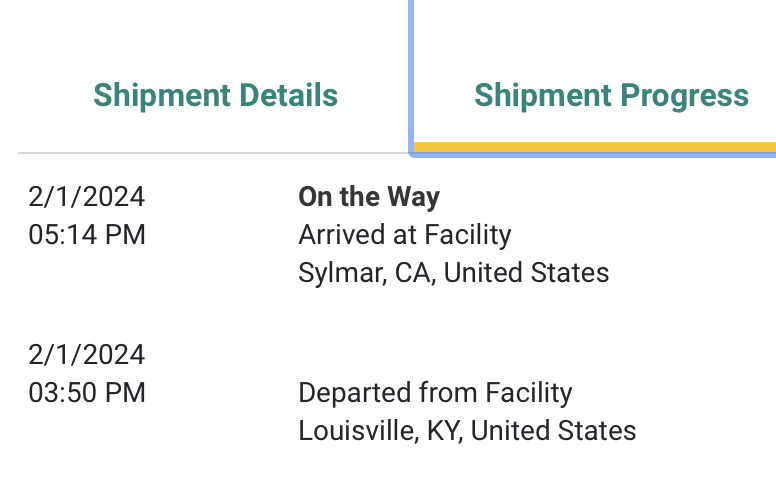The width and height of the screenshot is (776, 494).
Task: Switch to the Shipment Details tab
Action: (x=215, y=96)
